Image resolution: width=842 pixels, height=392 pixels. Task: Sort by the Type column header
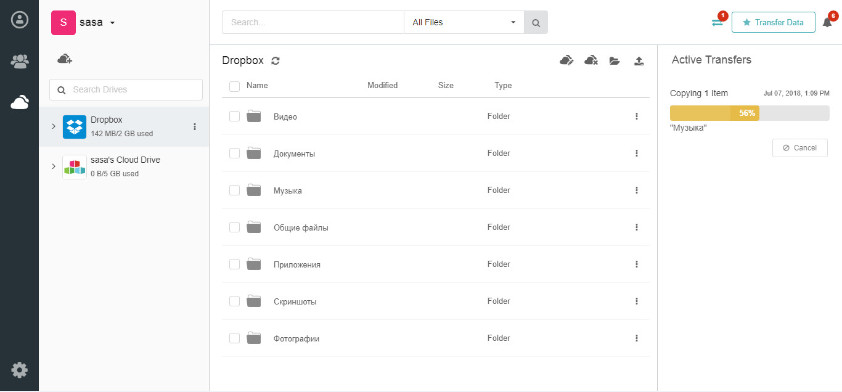point(503,85)
